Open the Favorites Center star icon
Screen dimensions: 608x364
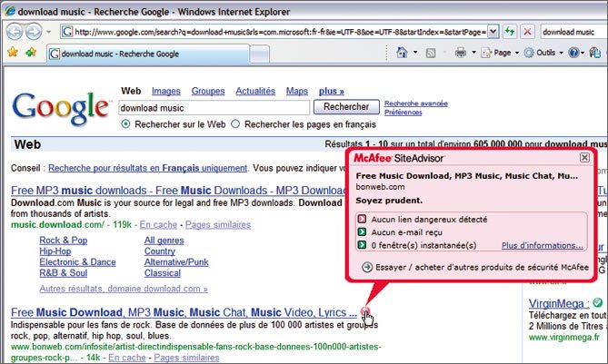click(12, 53)
